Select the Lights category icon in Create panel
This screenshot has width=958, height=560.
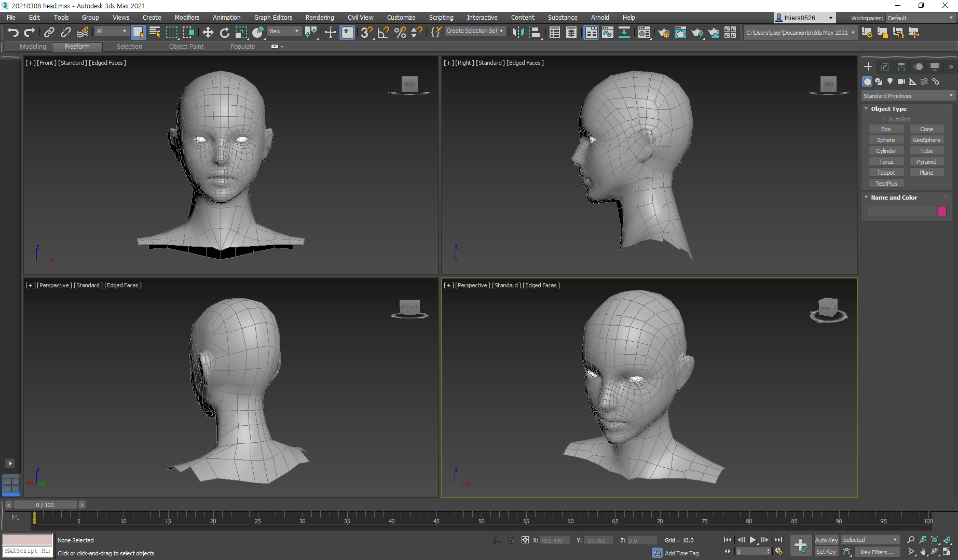coord(890,81)
